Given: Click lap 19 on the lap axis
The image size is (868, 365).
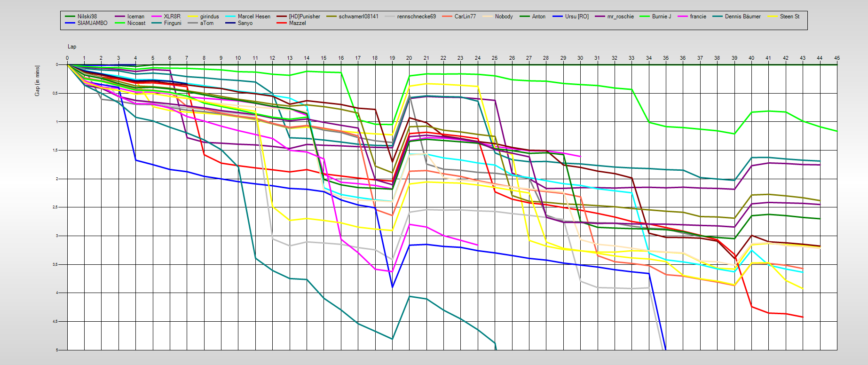Looking at the screenshot, I should coord(392,58).
